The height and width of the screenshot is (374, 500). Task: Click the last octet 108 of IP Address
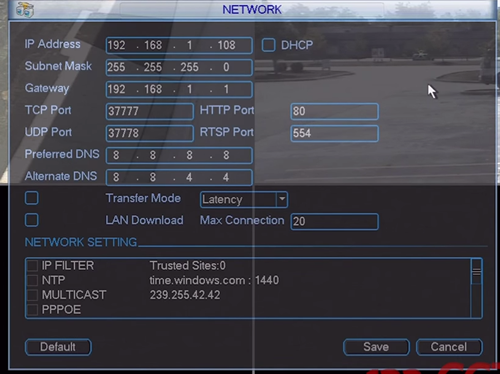click(227, 45)
